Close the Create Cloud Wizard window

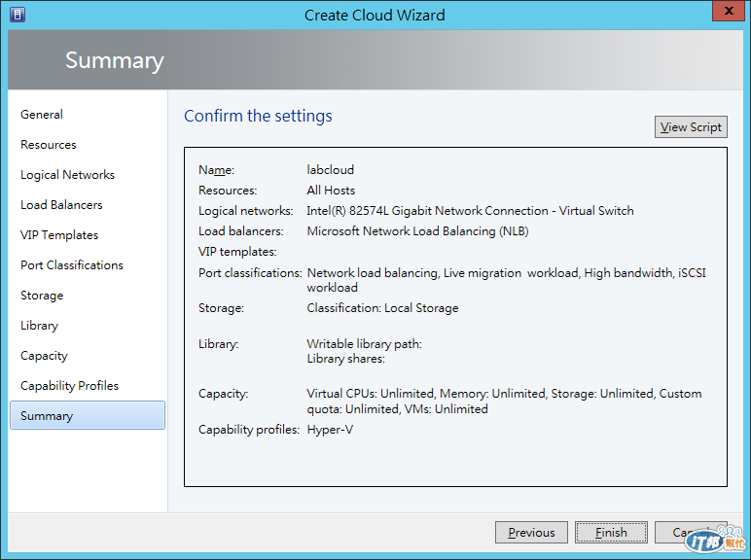click(x=726, y=13)
